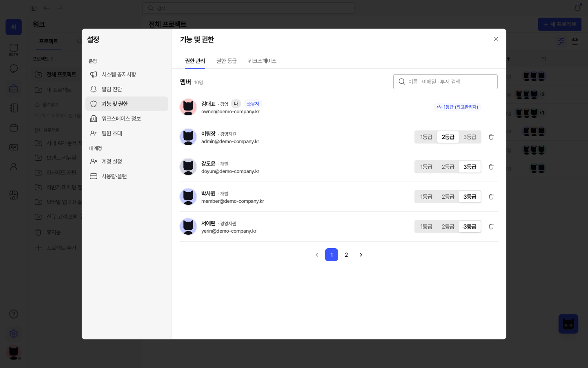Open 계정 설정 in settings
The width and height of the screenshot is (588, 368).
(x=127, y=162)
